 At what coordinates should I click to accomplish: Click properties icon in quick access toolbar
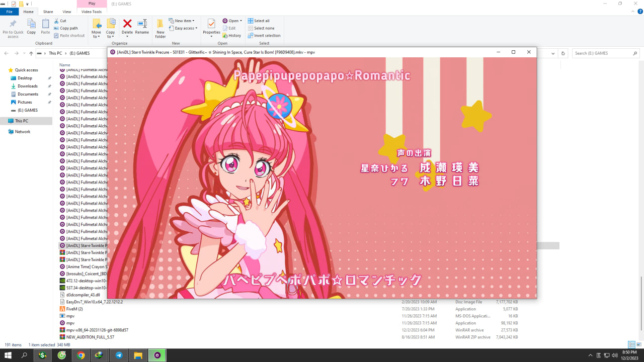coord(14,4)
